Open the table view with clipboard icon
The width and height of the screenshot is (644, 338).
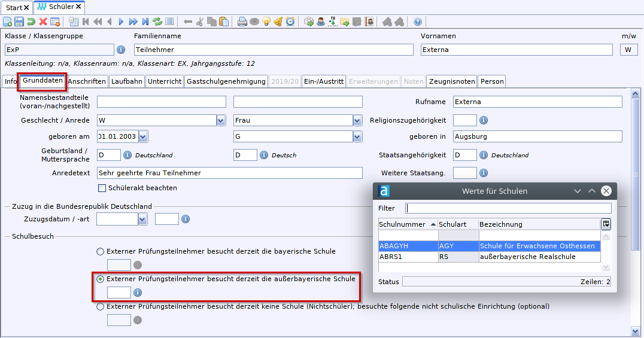tap(74, 22)
